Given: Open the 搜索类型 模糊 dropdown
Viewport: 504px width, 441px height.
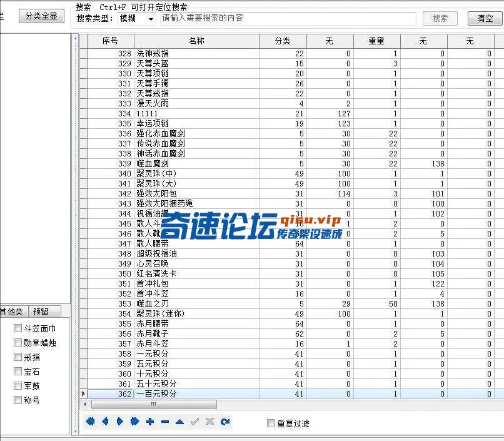Looking at the screenshot, I should click(136, 19).
